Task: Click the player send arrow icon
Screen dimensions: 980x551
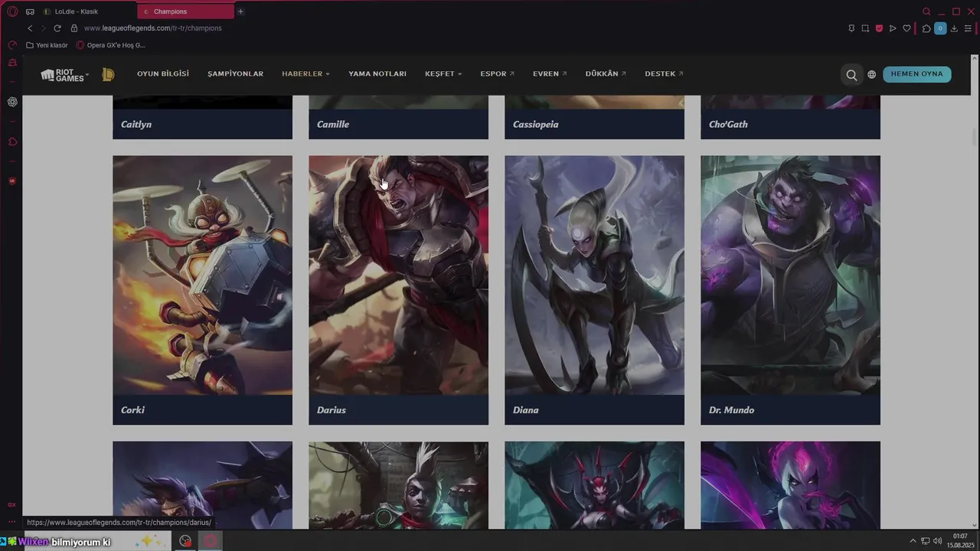Action: pos(893,28)
